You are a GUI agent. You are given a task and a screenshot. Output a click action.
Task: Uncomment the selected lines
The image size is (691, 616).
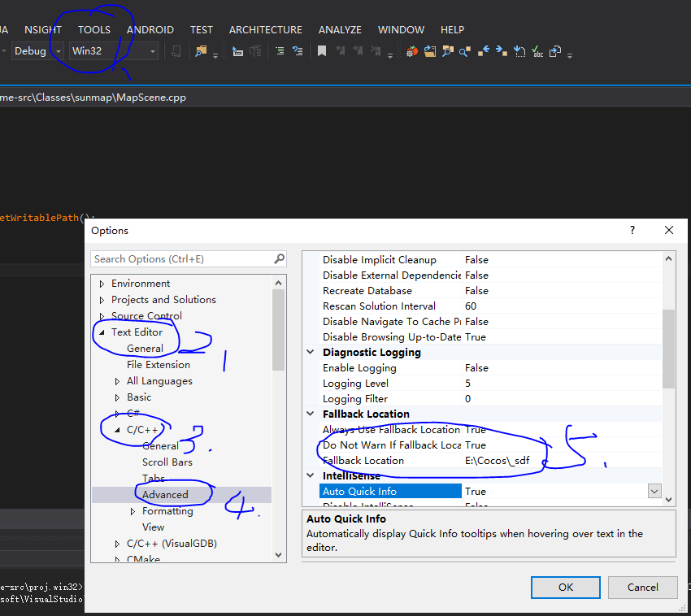click(298, 51)
